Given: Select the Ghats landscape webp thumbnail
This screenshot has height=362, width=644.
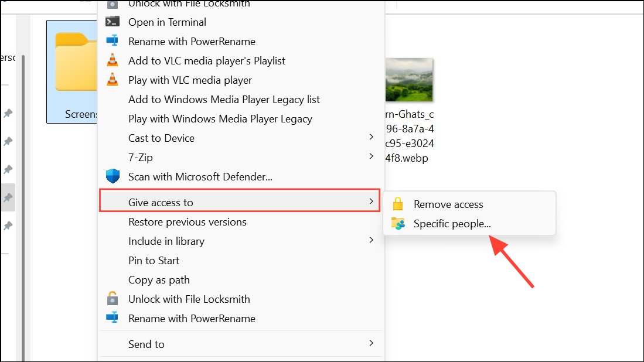Looking at the screenshot, I should pos(409,80).
